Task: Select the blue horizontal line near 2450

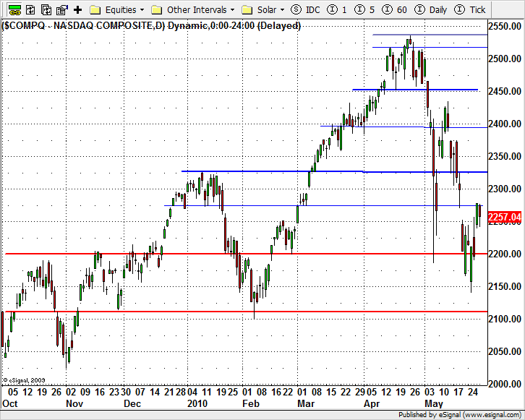Action: coord(415,90)
